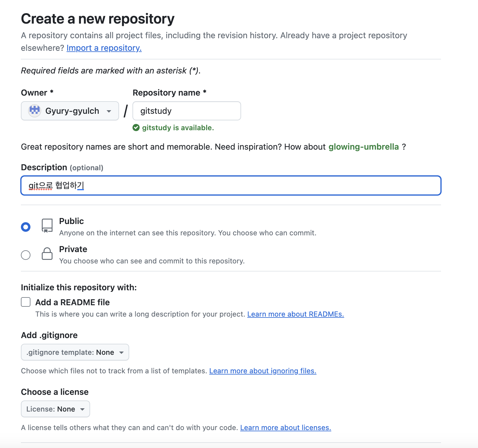Image resolution: width=478 pixels, height=448 pixels.
Task: Enable the Add a README file checkbox
Action: 26,302
